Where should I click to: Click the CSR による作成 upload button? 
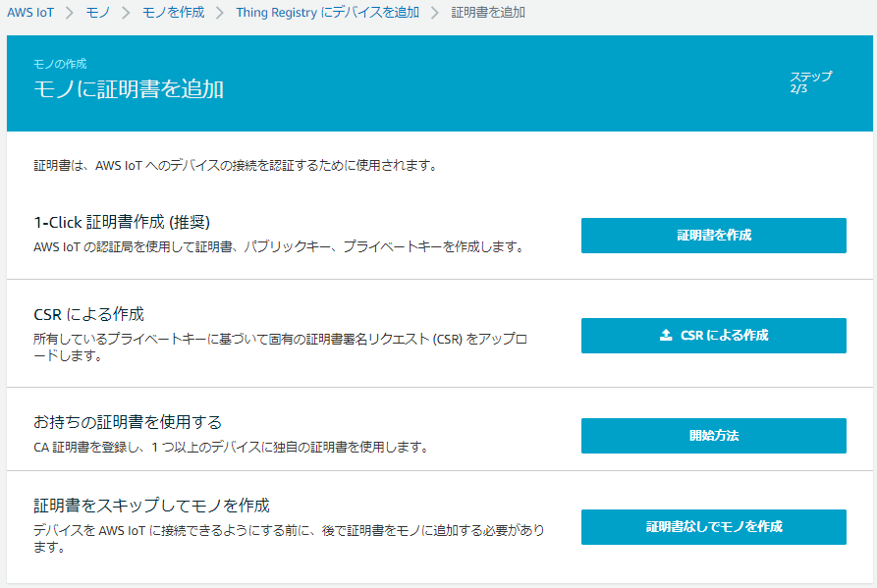pyautogui.click(x=714, y=336)
